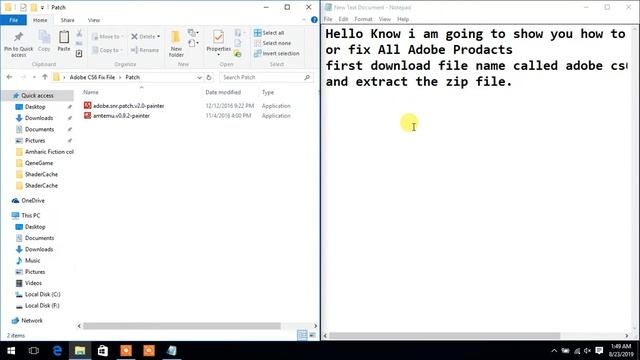640x360 pixels.
Task: Open the Notepad Help menu
Action: click(x=403, y=19)
